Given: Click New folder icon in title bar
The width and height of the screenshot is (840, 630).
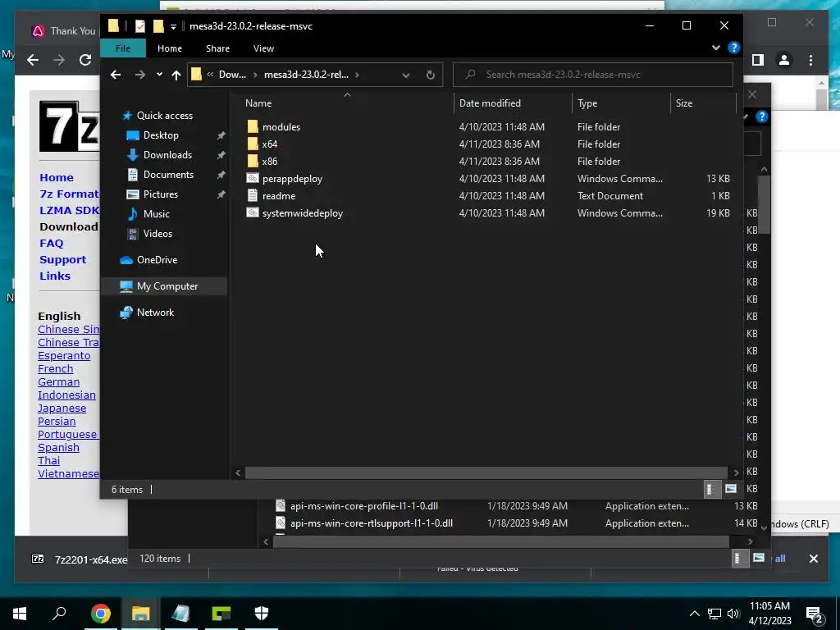Looking at the screenshot, I should (x=158, y=25).
